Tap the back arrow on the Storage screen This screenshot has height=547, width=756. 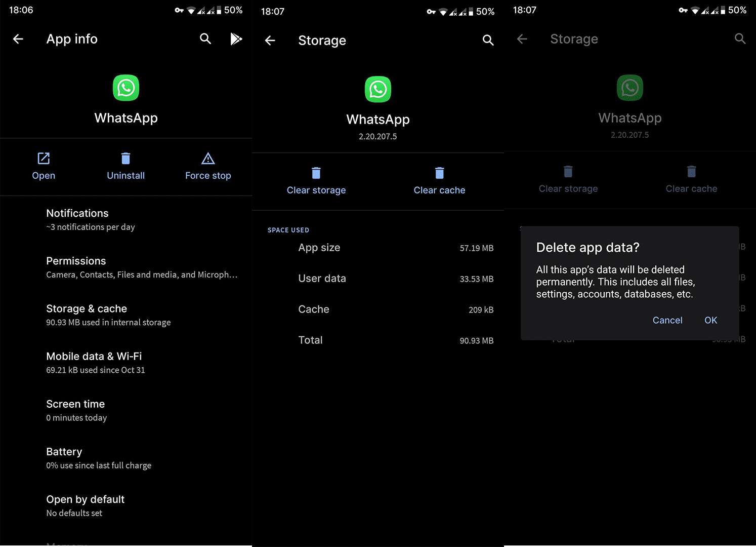(270, 40)
